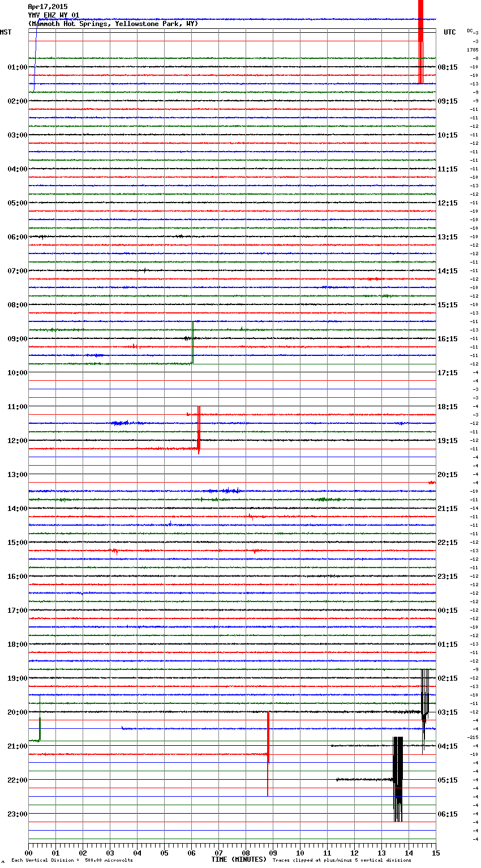Image resolution: width=481 pixels, height=868 pixels.
Task: Click minute tick label 12 on bottom axis
Action: tap(354, 853)
